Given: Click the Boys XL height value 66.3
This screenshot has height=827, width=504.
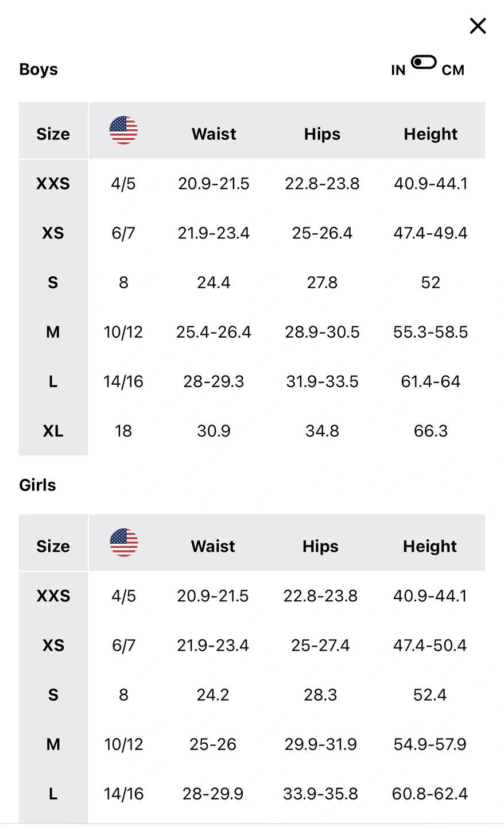Looking at the screenshot, I should click(x=431, y=431).
